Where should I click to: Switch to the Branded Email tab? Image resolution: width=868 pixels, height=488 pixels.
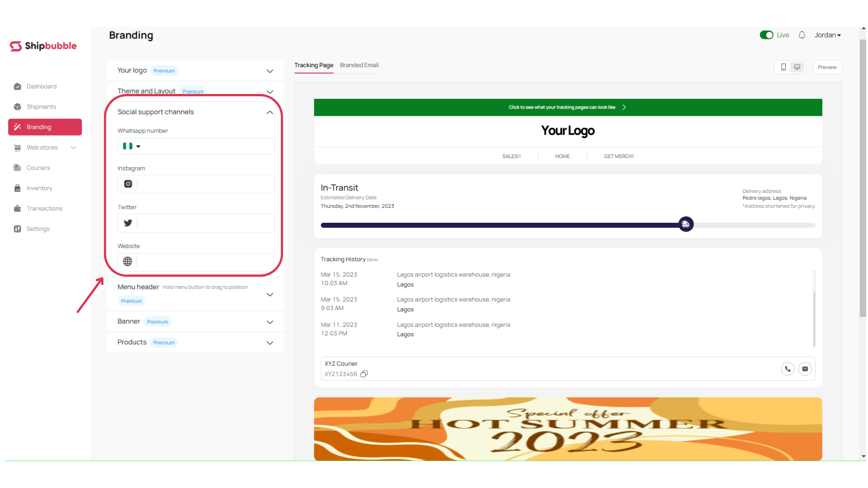pyautogui.click(x=359, y=65)
